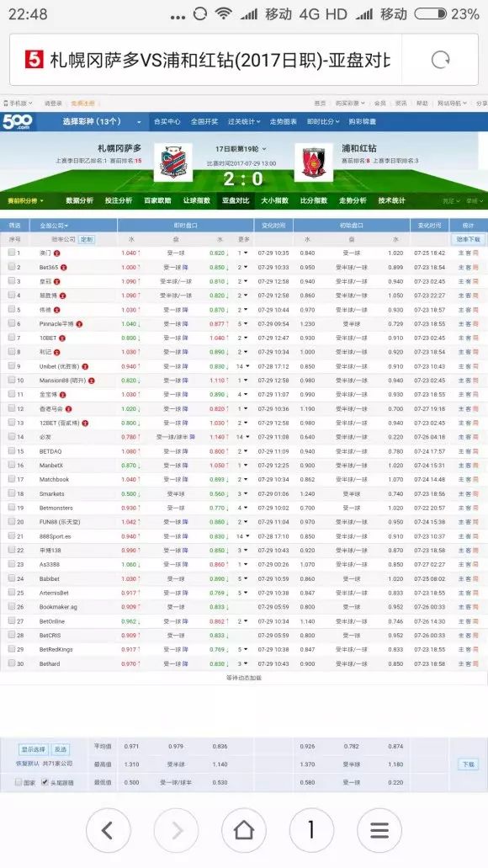Viewport: 488px width, 868px height.
Task: Check the checkbox for row 1 澳门
Action: click(x=11, y=253)
